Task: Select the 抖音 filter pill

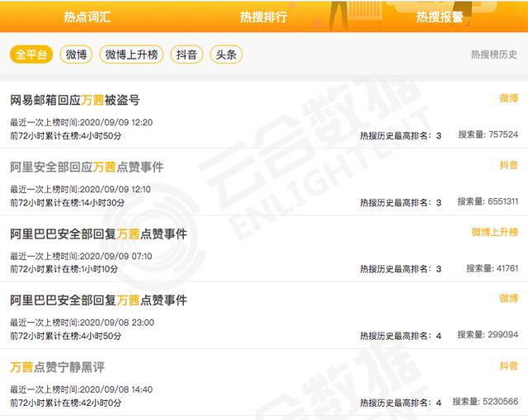Action: tap(186, 54)
